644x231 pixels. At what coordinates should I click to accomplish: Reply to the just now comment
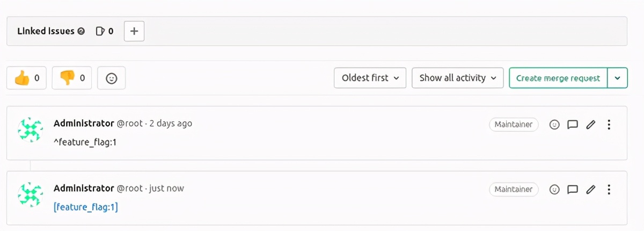573,189
